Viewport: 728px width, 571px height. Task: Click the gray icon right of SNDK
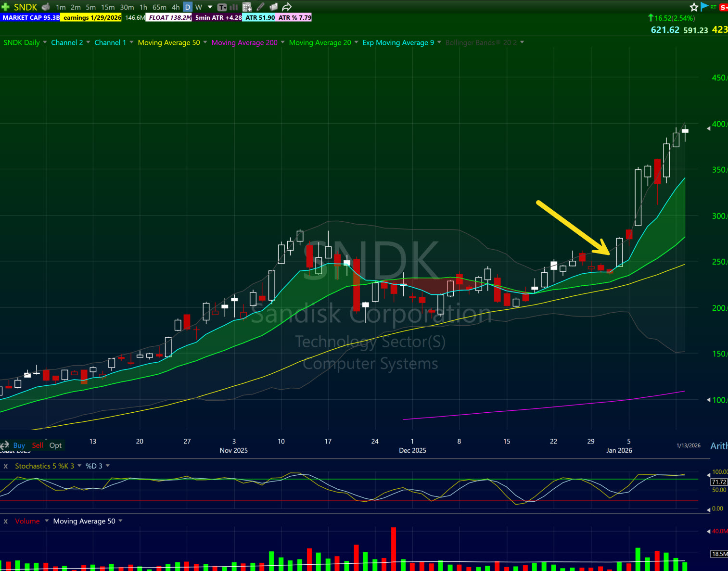tap(46, 7)
